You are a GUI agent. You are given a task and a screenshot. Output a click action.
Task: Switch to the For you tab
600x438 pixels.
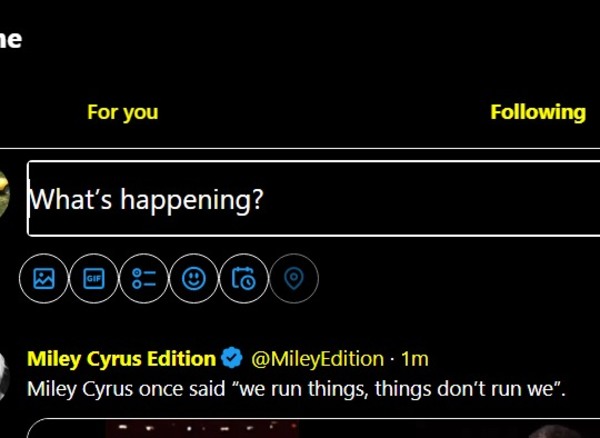click(x=122, y=112)
